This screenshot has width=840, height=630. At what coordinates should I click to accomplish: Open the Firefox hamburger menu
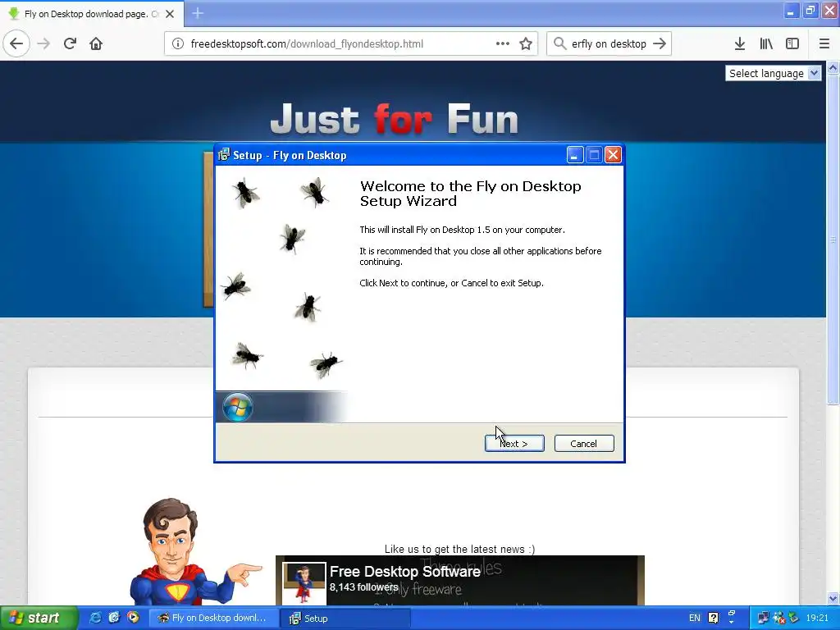(824, 43)
